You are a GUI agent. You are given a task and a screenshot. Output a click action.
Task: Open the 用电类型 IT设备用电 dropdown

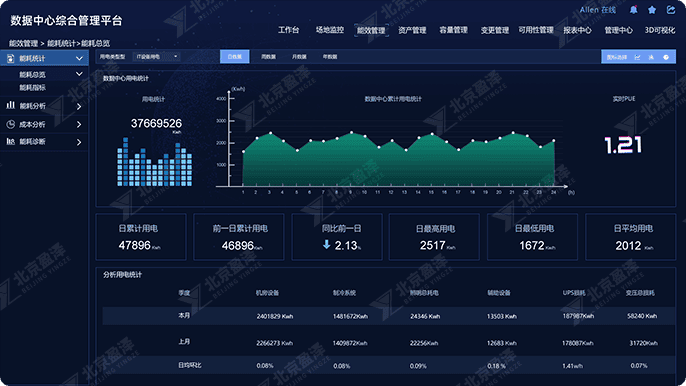point(157,56)
